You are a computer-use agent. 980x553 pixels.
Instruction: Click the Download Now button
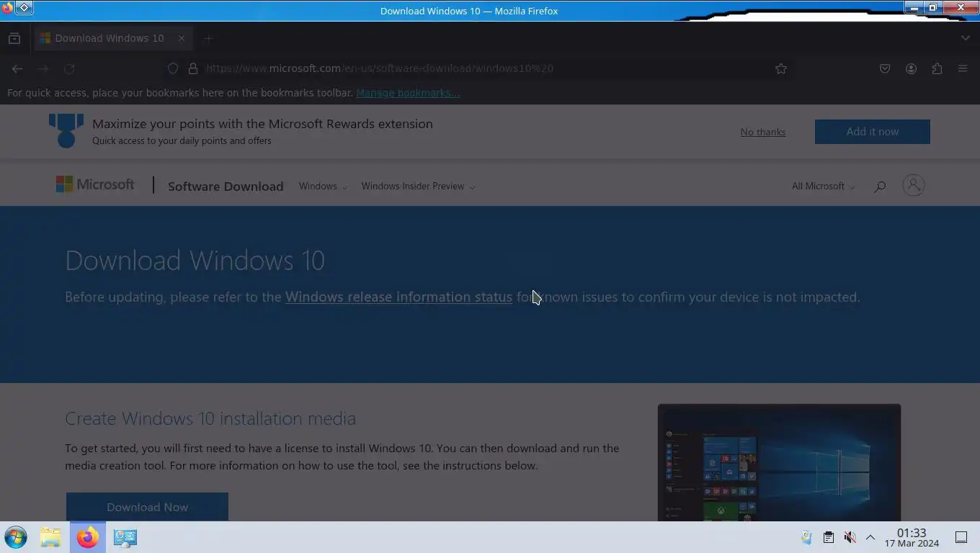[147, 507]
